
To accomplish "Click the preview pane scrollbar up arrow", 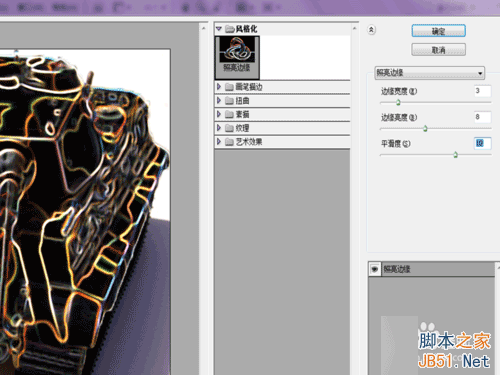I will point(204,29).
